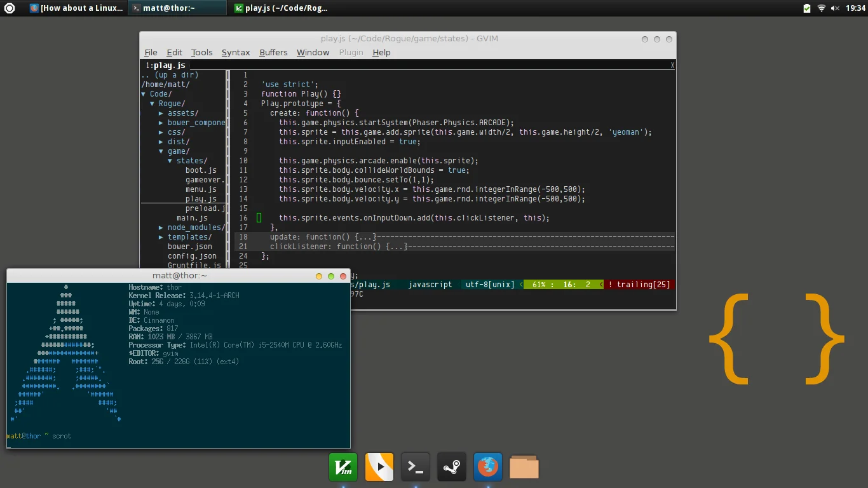Show the clock reading 19:34
Image resolution: width=868 pixels, height=488 pixels.
click(856, 8)
